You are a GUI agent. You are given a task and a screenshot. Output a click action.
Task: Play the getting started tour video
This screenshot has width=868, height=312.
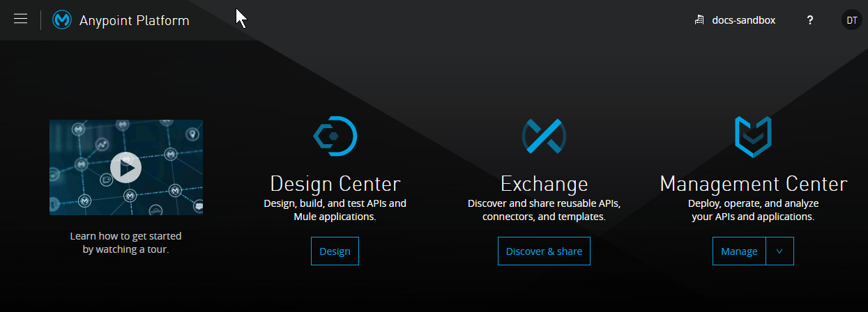point(126,167)
